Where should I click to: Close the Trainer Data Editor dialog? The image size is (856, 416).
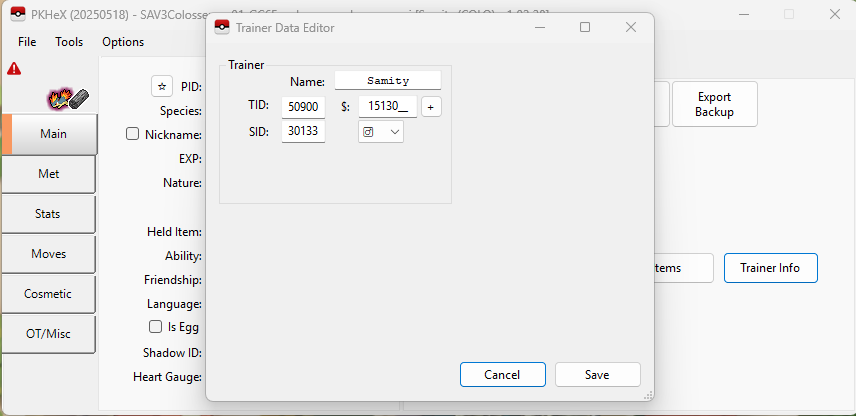click(x=631, y=27)
